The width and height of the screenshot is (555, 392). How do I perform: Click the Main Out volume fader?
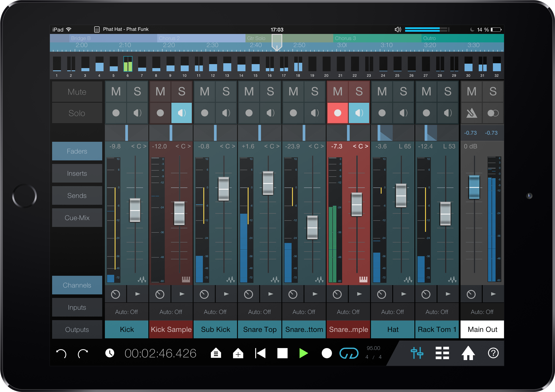coord(474,187)
